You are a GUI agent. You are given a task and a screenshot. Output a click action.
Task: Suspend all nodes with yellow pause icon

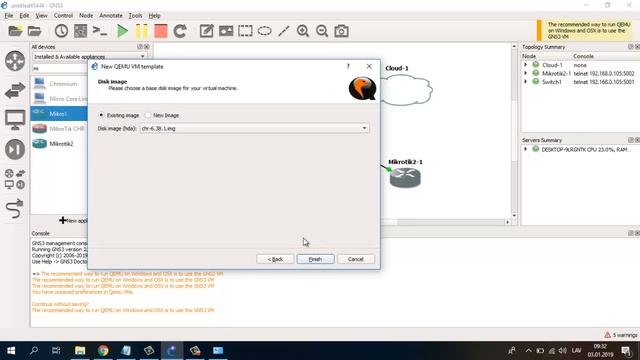[x=142, y=31]
